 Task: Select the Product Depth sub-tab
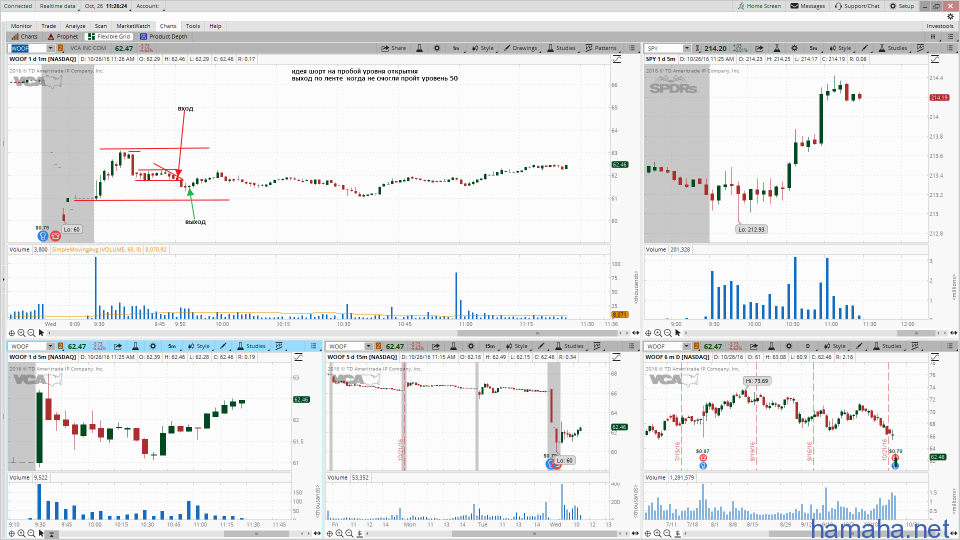(x=163, y=36)
